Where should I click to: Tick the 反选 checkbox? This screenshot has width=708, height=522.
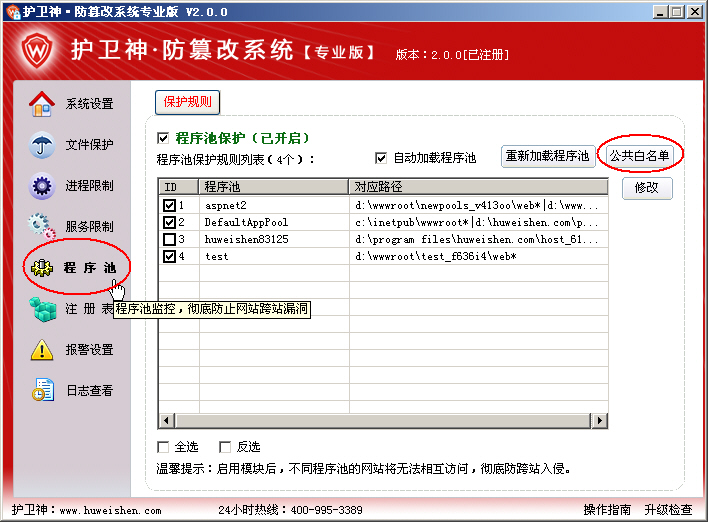[x=224, y=447]
